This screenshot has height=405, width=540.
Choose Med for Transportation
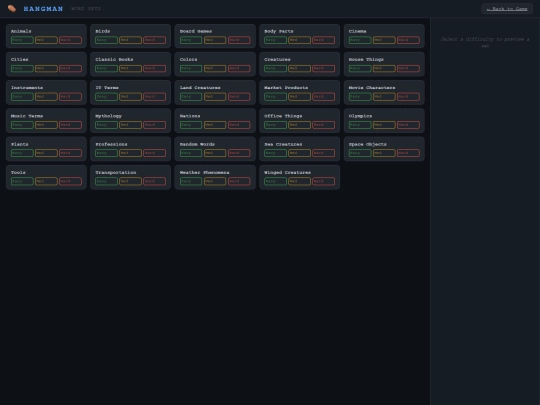131,181
